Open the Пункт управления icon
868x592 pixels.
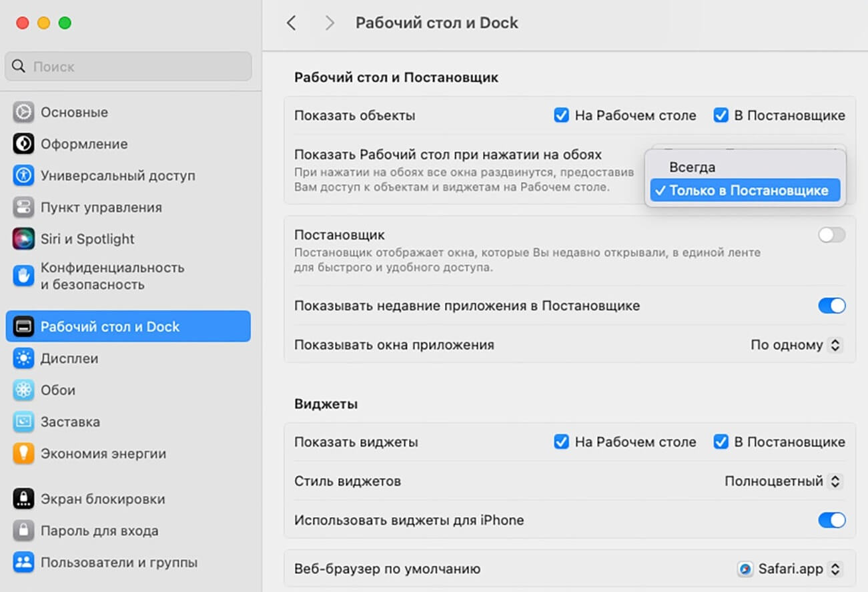point(23,208)
